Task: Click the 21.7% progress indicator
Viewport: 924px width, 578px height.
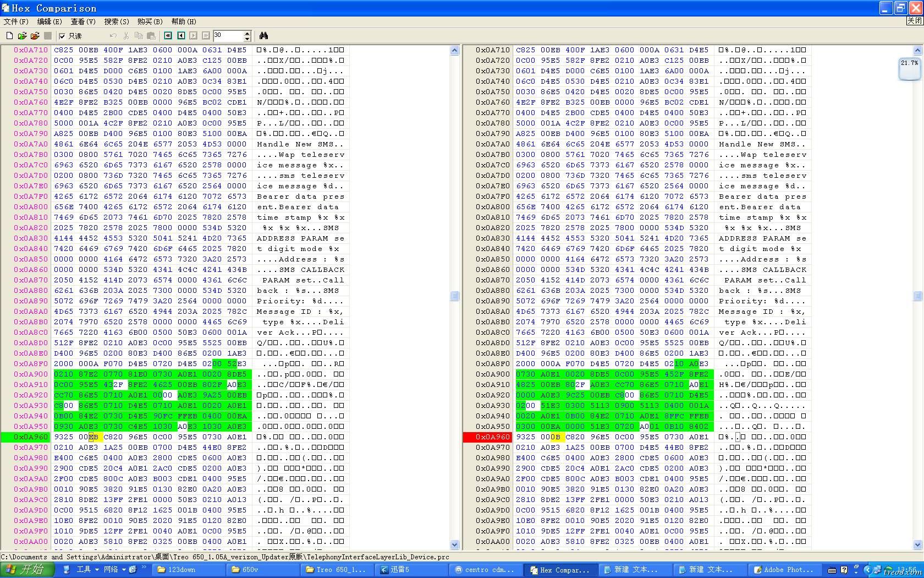Action: coord(909,69)
